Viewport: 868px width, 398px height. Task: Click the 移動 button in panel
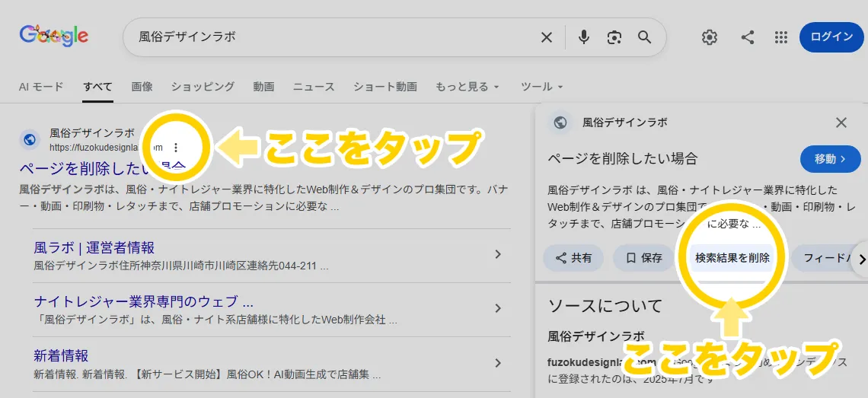pyautogui.click(x=831, y=159)
